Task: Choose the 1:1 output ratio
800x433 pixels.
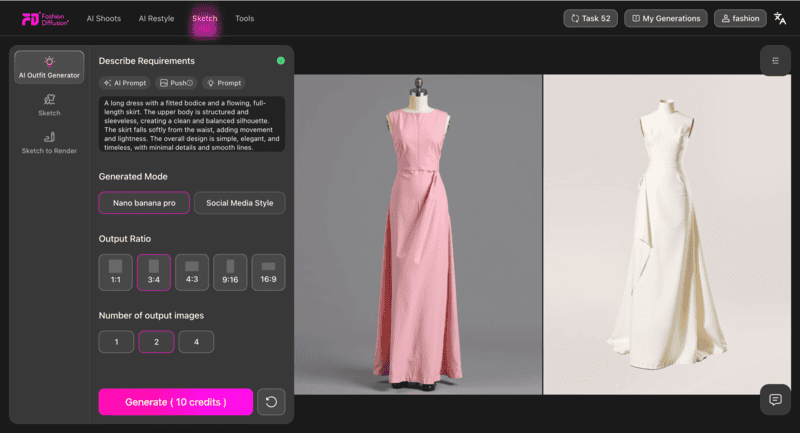Action: [x=116, y=272]
